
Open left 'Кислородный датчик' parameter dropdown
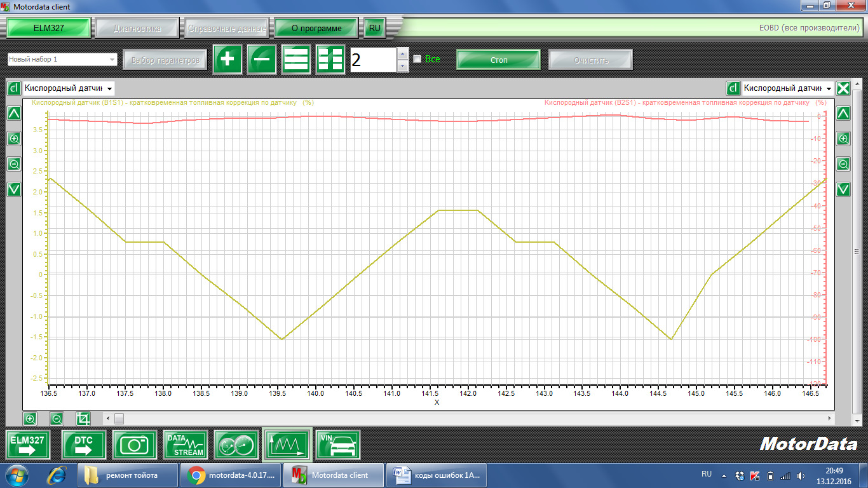[69, 88]
